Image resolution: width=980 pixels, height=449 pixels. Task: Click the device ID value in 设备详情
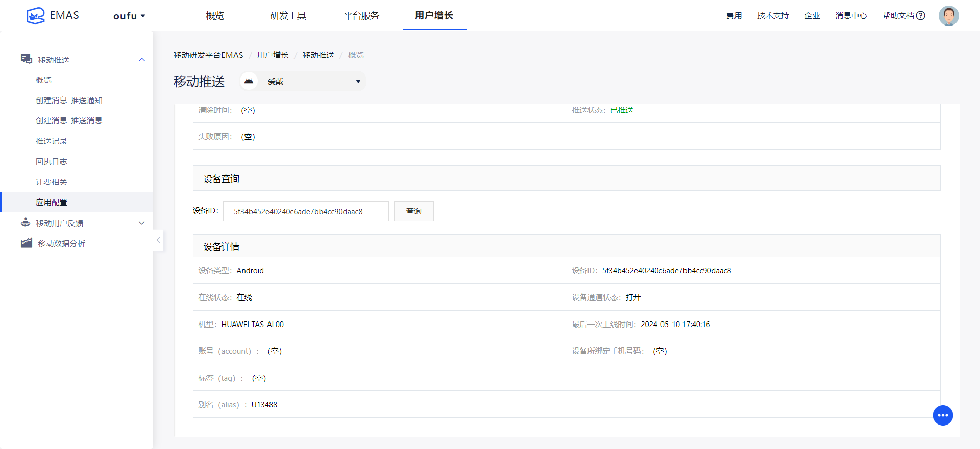coord(667,270)
